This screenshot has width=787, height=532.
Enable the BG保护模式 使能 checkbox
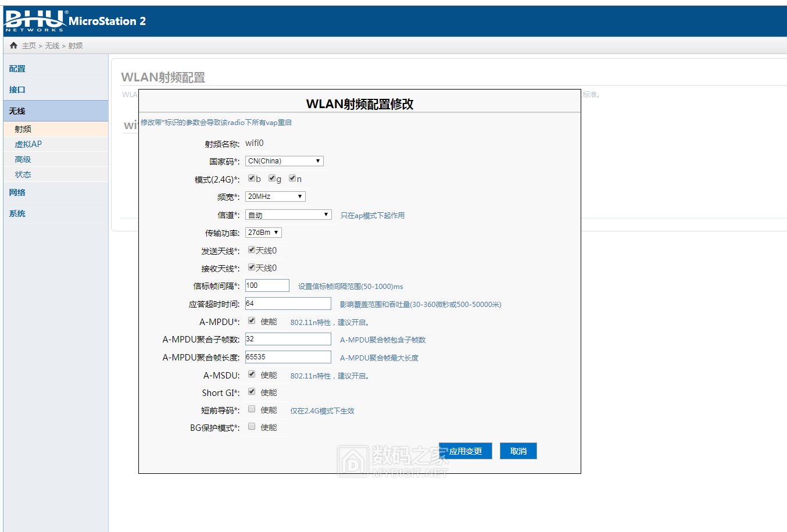[x=252, y=426]
